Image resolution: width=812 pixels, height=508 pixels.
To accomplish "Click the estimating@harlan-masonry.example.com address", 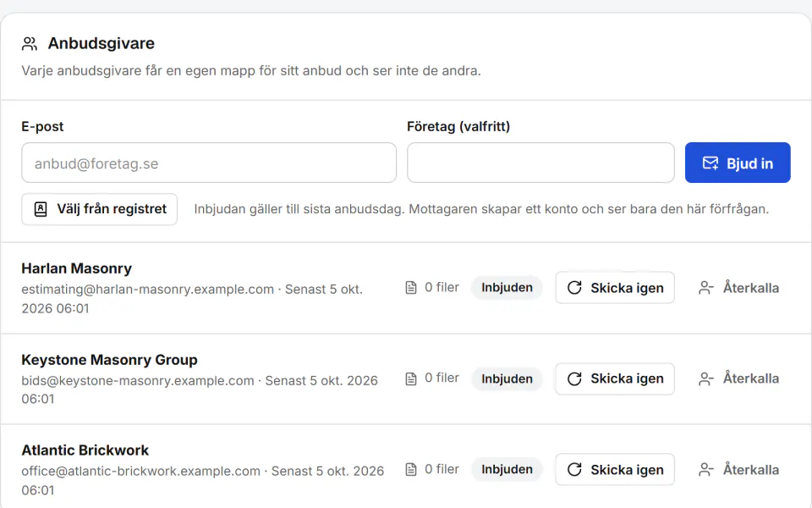I will tap(147, 290).
